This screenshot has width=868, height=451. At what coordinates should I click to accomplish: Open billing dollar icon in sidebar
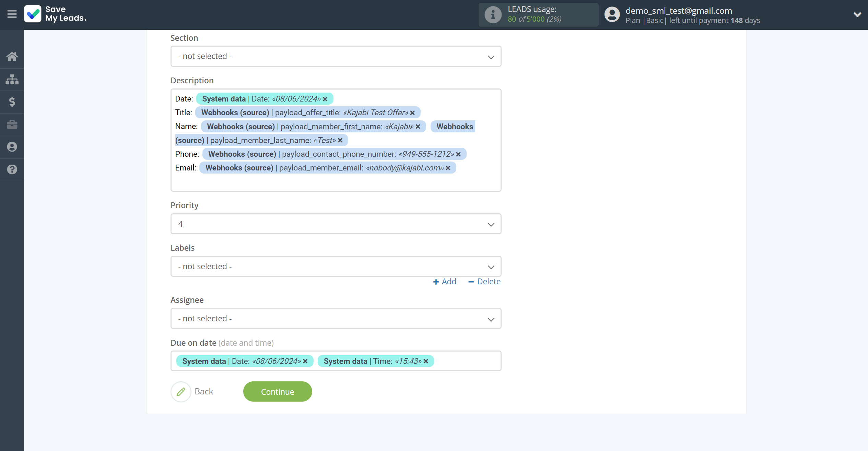pos(12,102)
